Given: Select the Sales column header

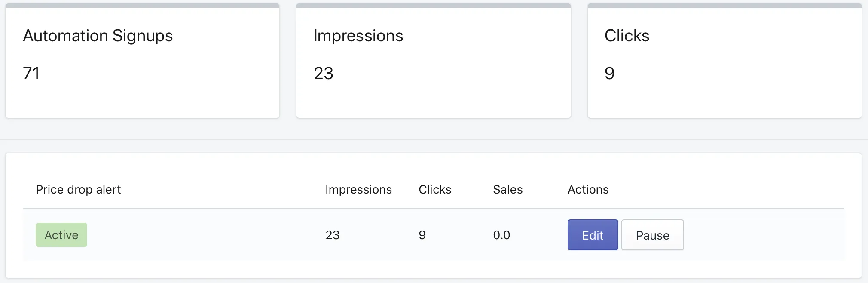Looking at the screenshot, I should (x=507, y=190).
